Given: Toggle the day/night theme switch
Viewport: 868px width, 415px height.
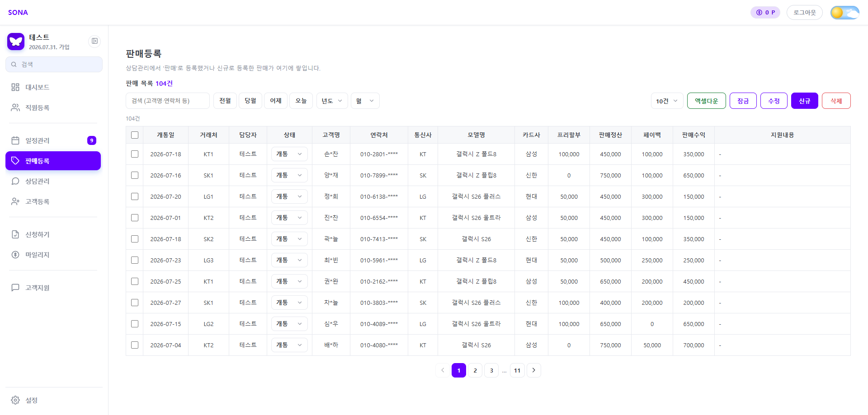Looking at the screenshot, I should (844, 13).
